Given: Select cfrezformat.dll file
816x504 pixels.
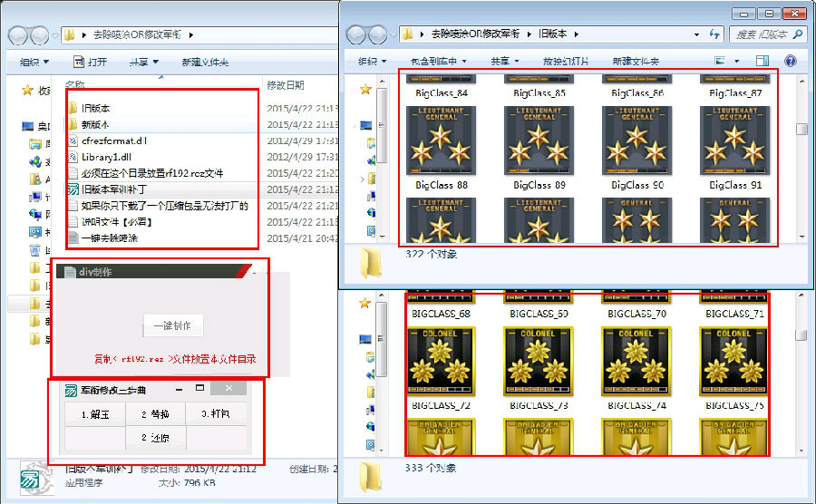Looking at the screenshot, I should [108, 141].
